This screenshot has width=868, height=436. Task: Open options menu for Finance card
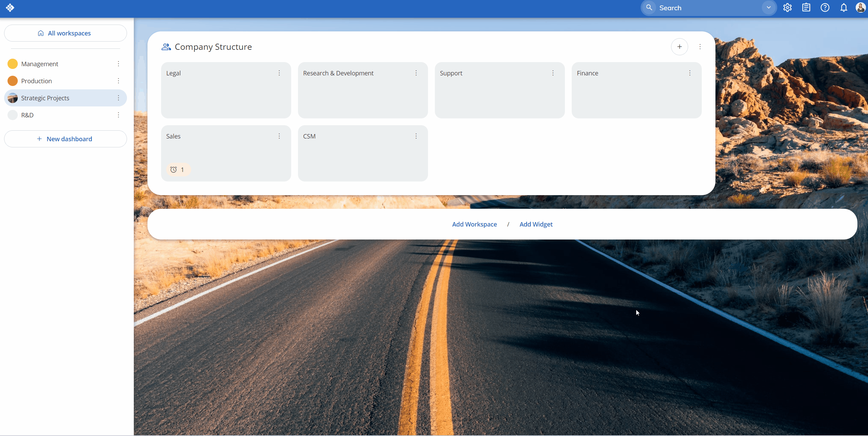tap(689, 73)
